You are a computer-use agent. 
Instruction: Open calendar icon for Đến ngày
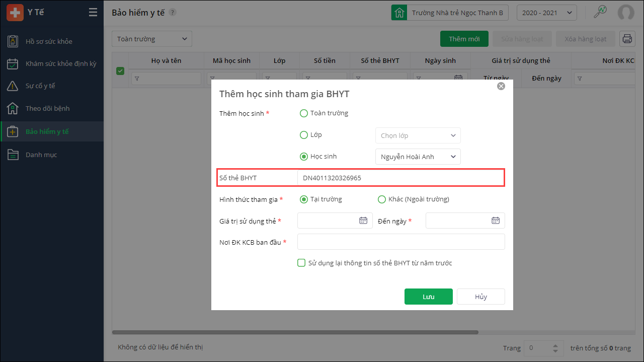(496, 221)
